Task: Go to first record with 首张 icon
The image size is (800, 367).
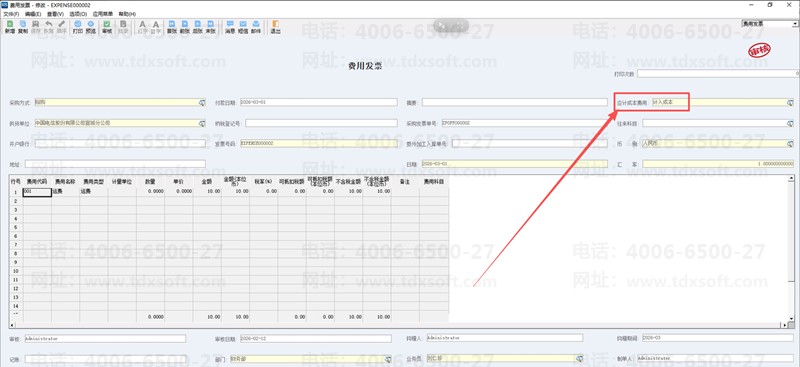Action: tap(172, 27)
